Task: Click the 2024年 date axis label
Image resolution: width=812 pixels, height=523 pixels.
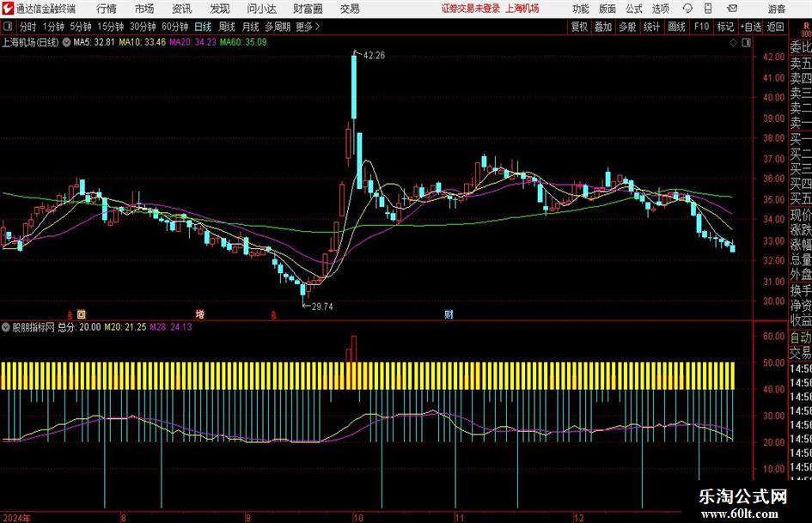Action: pos(16,518)
